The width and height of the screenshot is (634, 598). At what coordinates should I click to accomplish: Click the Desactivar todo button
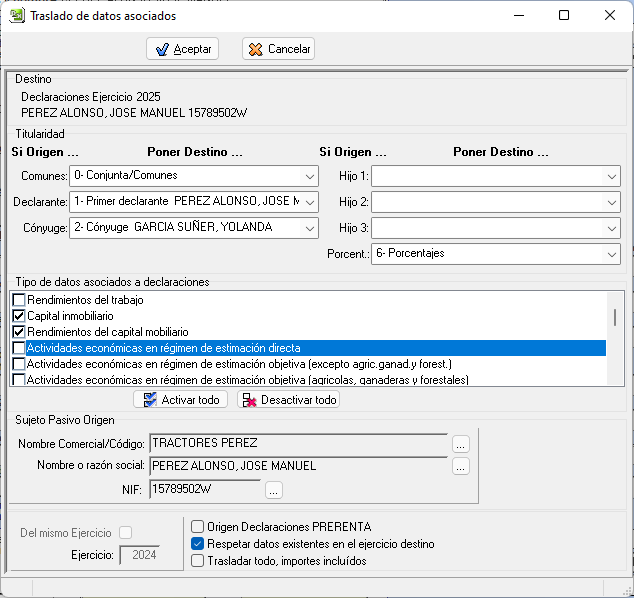pos(288,400)
